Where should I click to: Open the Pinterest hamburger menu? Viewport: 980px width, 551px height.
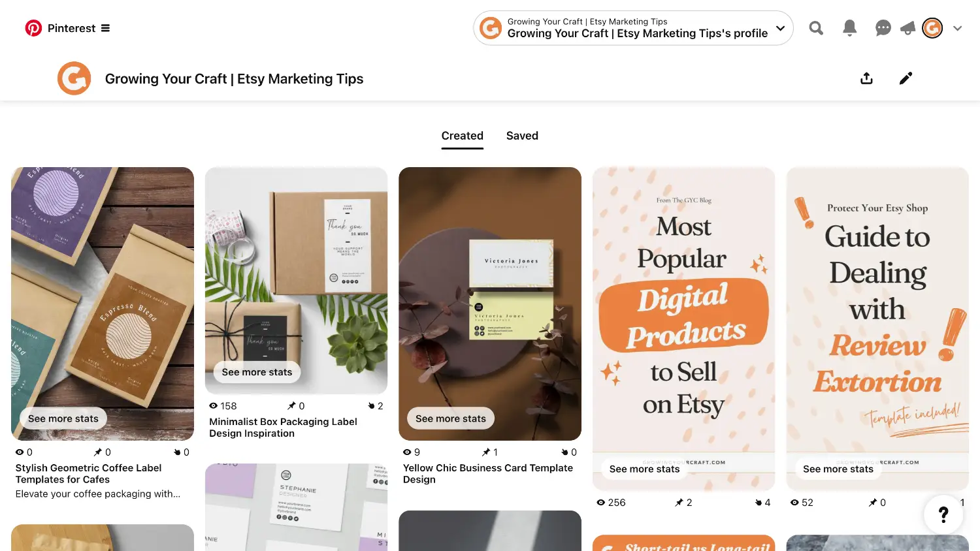105,28
